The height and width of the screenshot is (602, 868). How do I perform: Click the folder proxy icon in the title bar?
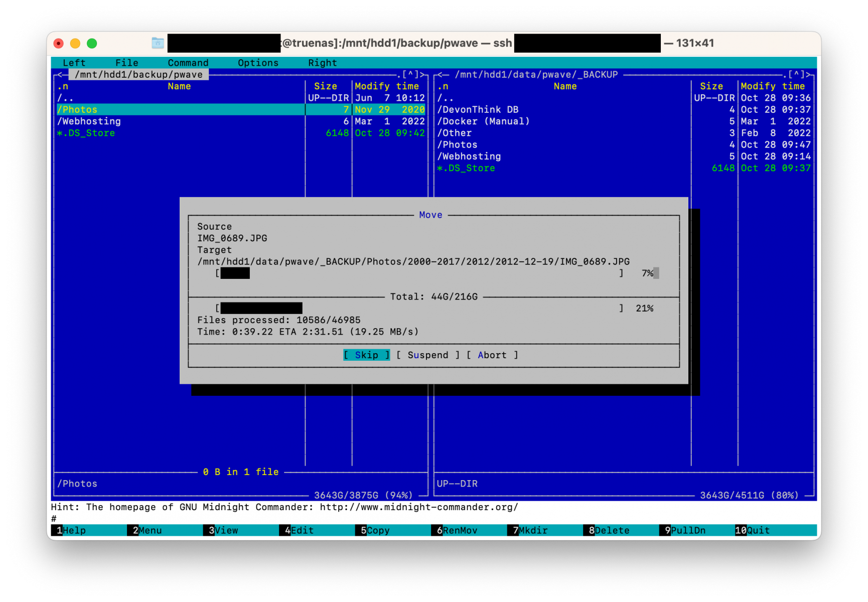tap(158, 43)
